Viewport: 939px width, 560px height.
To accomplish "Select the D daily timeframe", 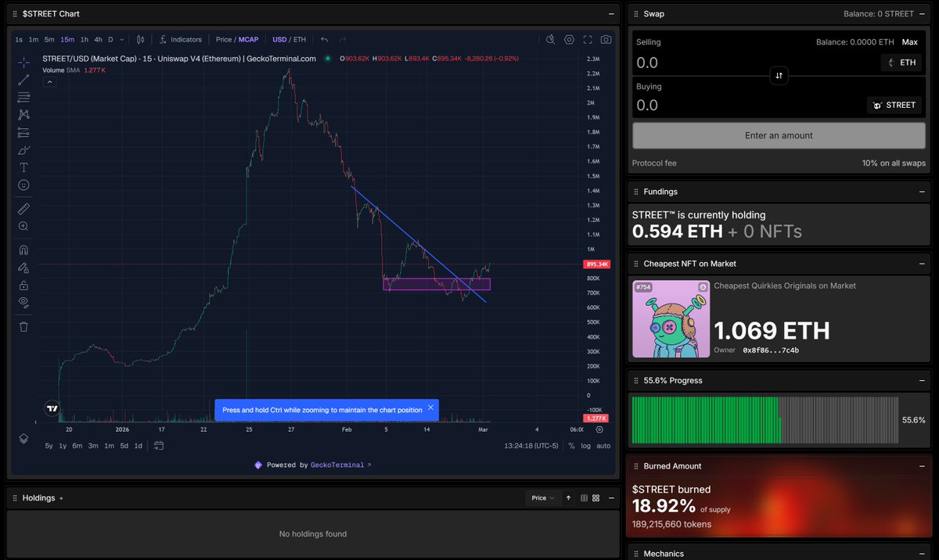I will pos(110,39).
